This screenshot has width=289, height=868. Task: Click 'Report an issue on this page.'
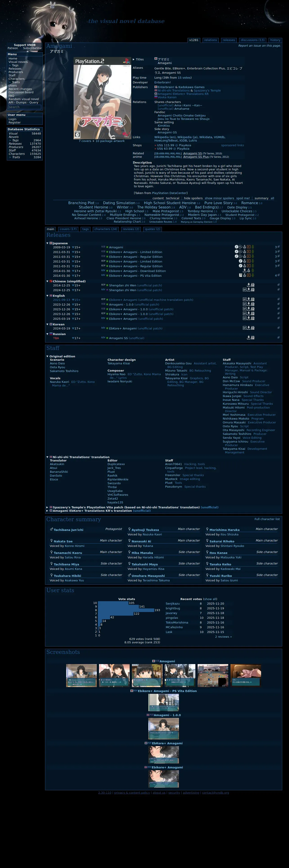click(x=259, y=46)
